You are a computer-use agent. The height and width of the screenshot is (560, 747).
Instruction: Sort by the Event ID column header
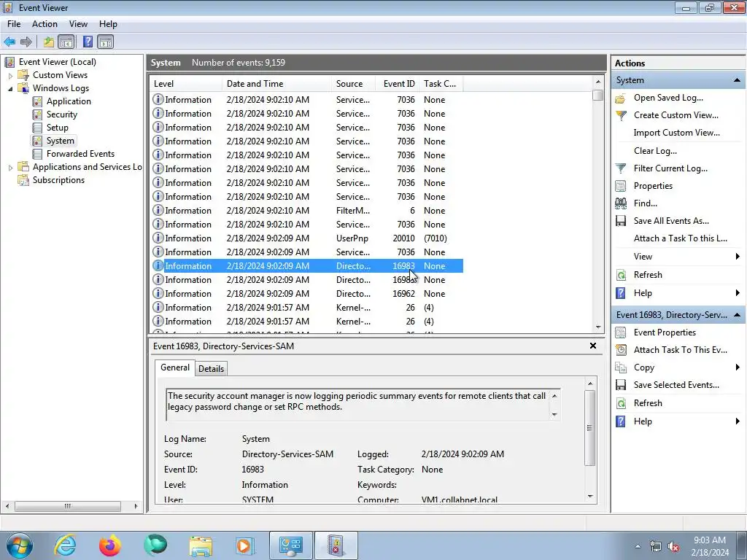tap(398, 84)
